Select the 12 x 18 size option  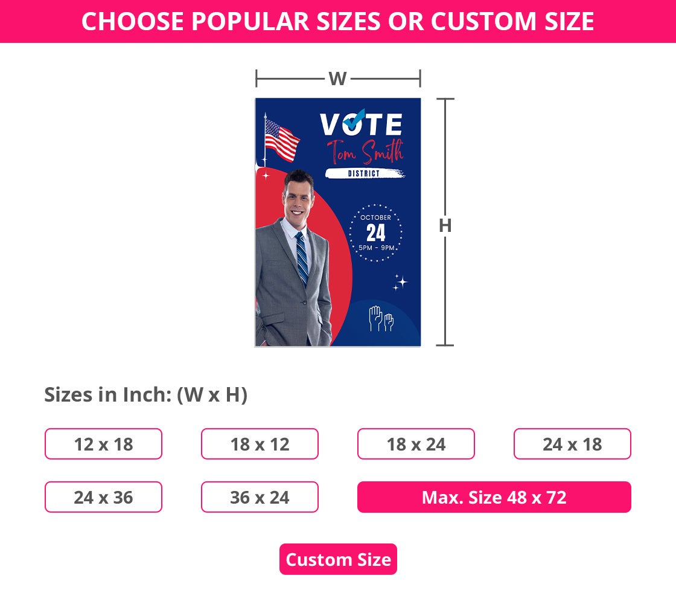tap(103, 444)
